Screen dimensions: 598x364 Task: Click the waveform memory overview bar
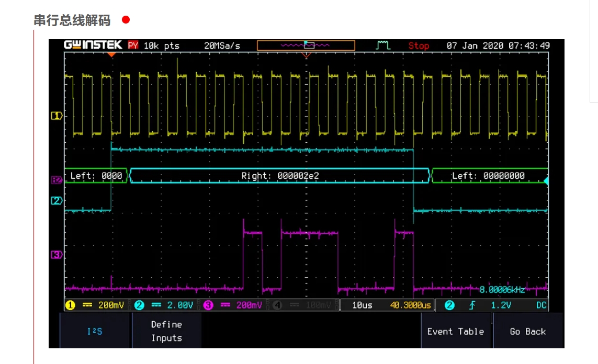pos(306,45)
